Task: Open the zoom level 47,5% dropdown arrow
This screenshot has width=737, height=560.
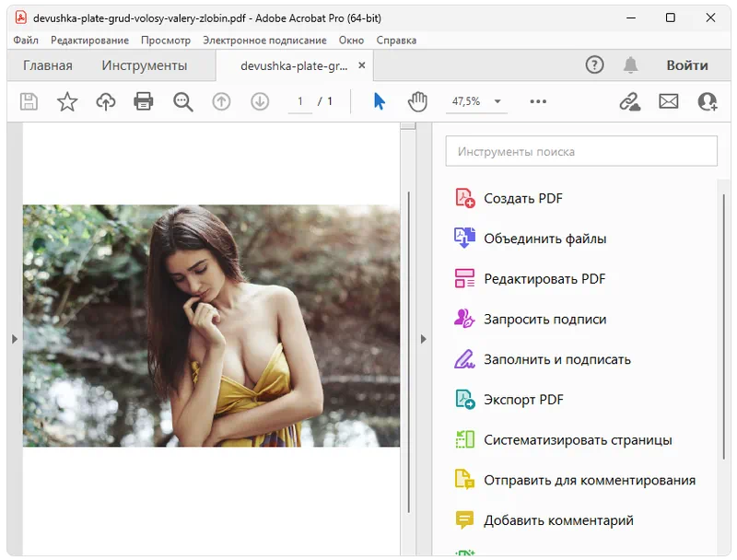Action: click(x=497, y=101)
